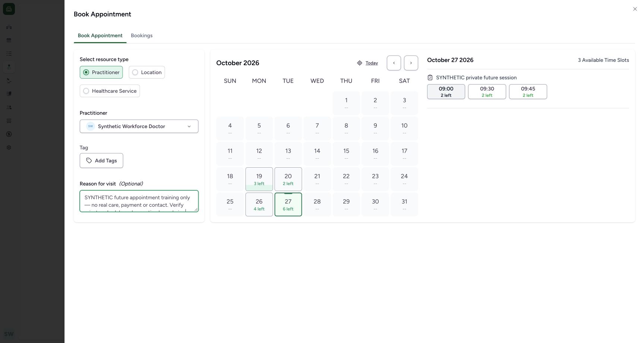Click the target icon beside Today
Image resolution: width=644 pixels, height=343 pixels.
click(360, 63)
